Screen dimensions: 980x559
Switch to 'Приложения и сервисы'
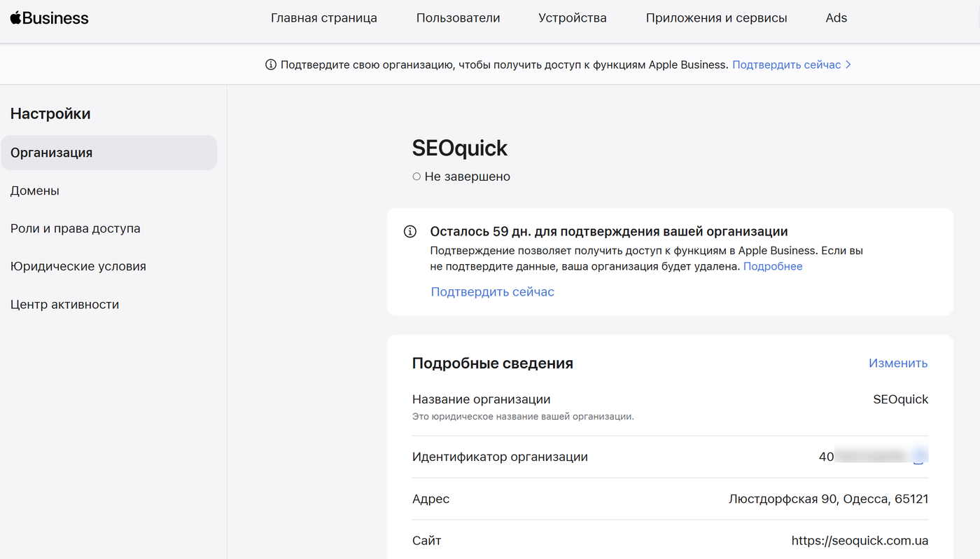pyautogui.click(x=717, y=18)
